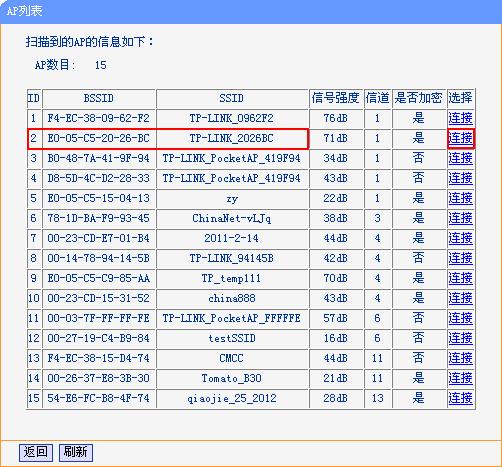Connect to Tomato_B30 network
Screen dimensions: 502x467
pos(460,378)
